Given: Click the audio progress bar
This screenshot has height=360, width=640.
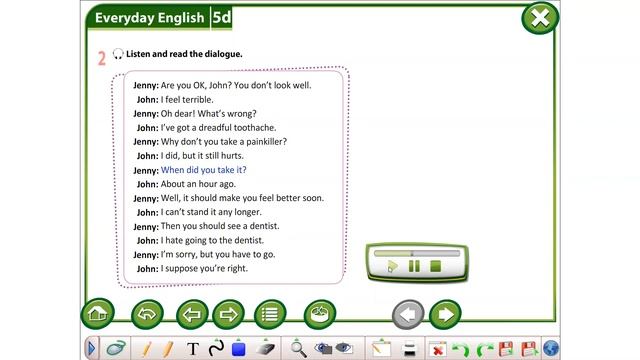Looking at the screenshot, I should 417,253.
